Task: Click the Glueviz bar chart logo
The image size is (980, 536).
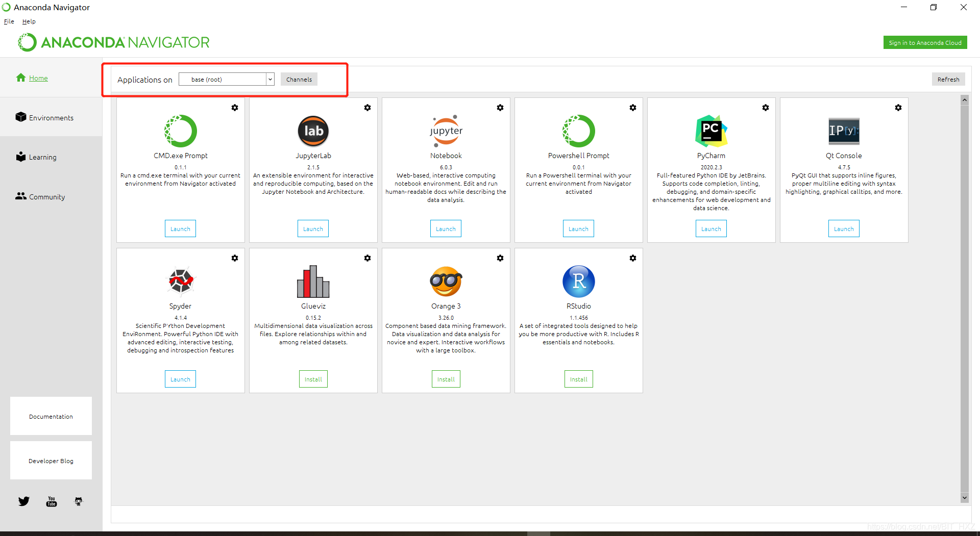Action: [313, 281]
